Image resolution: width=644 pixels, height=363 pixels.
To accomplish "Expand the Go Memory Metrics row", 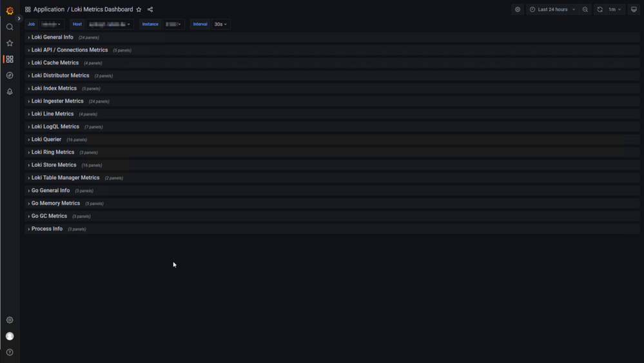I will [332, 203].
